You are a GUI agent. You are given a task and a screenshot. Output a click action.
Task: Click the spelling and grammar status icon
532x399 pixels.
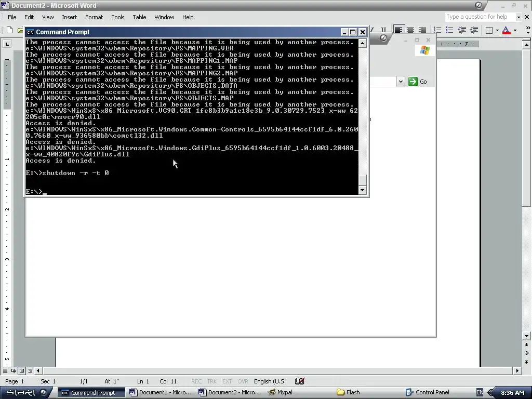(300, 381)
